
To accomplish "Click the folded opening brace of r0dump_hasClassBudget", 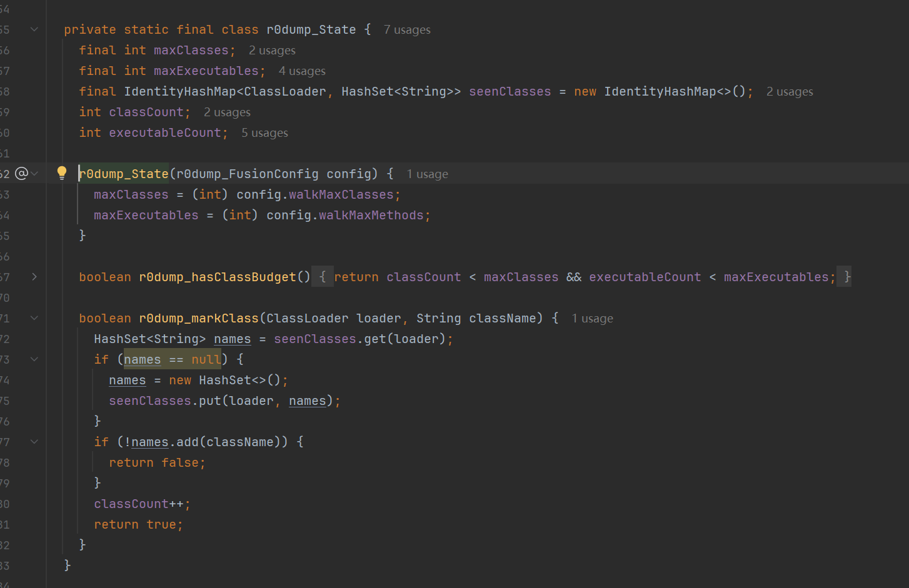I will tap(323, 277).
